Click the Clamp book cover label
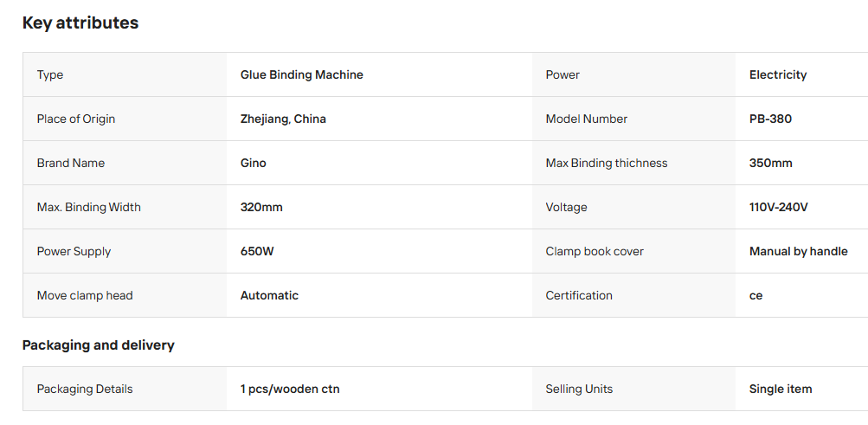Screen dimensions: 868x425 click(595, 251)
